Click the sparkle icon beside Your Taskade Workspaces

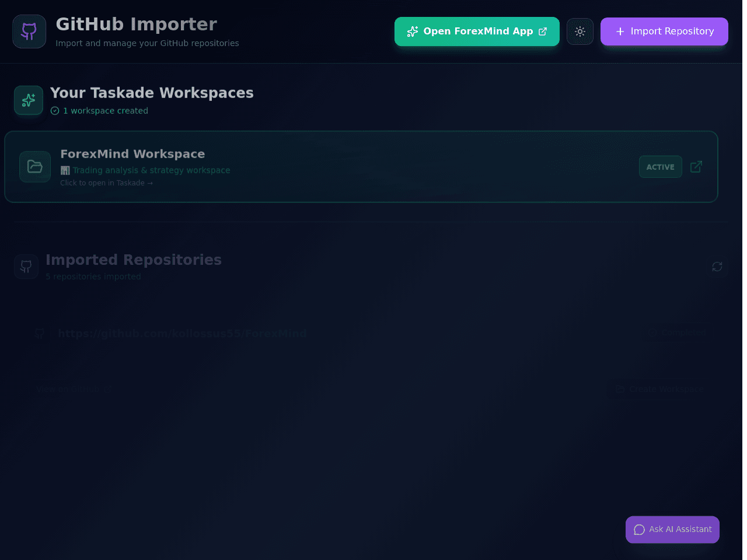click(29, 100)
